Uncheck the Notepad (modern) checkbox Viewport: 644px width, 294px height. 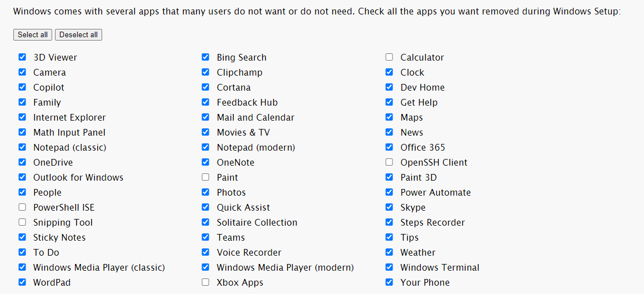click(x=205, y=147)
